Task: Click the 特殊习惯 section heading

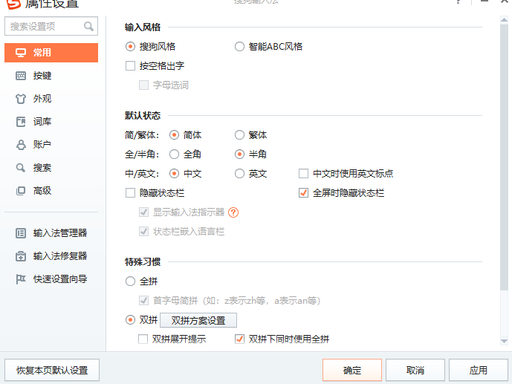Action: coord(143,262)
